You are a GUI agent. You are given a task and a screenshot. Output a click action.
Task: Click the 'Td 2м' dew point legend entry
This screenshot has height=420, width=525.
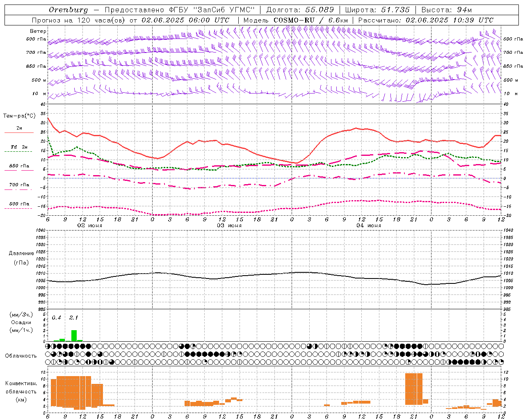pos(19,147)
